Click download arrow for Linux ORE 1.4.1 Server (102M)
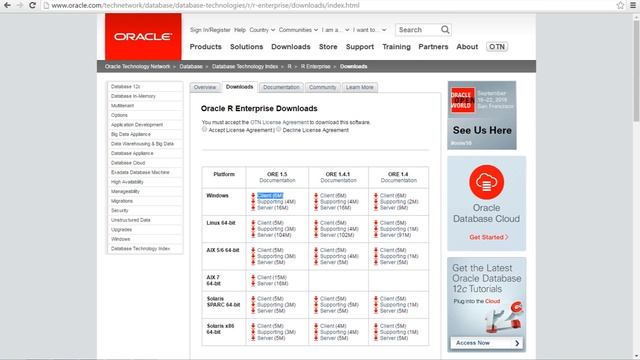640x360 pixels. (316, 235)
